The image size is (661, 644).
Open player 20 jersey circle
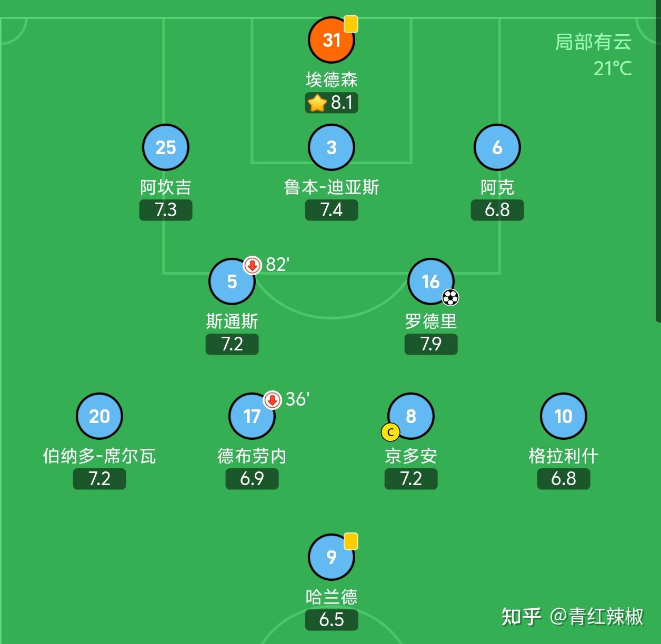pos(99,416)
